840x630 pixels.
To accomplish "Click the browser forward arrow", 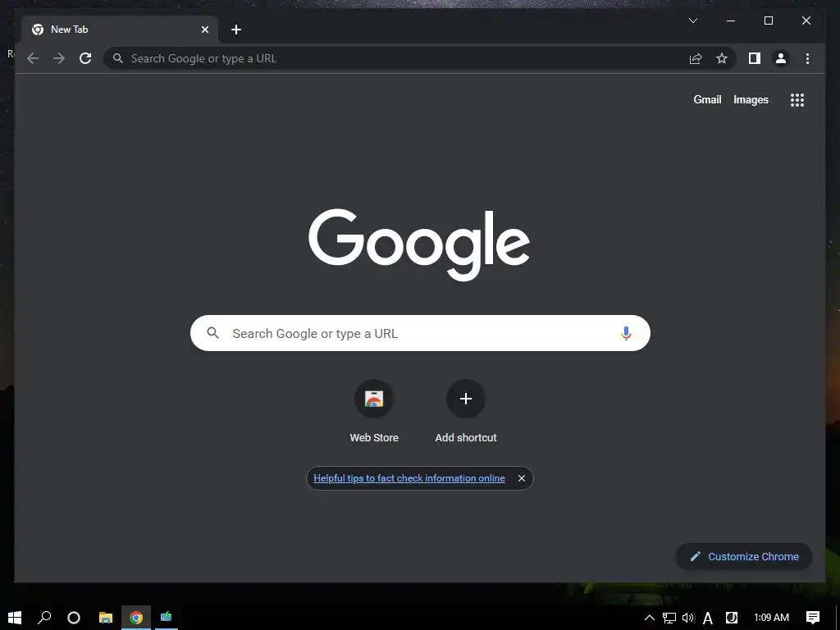I will [x=59, y=58].
